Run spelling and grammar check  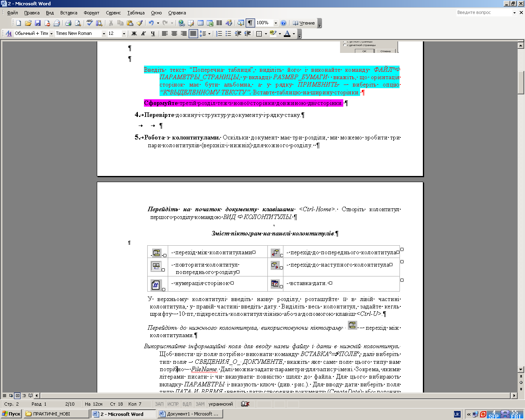point(89,23)
